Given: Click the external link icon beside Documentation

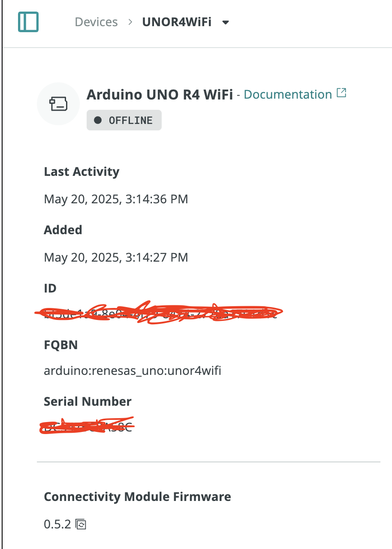Looking at the screenshot, I should click(341, 93).
